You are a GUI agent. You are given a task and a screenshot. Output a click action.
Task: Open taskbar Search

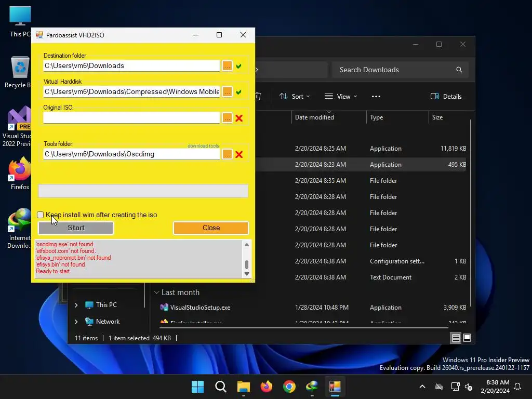point(220,387)
